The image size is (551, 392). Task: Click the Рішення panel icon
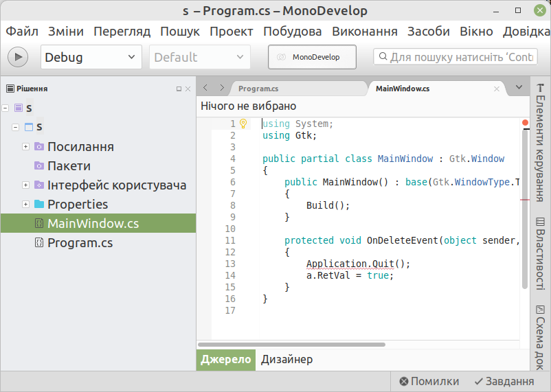point(10,89)
